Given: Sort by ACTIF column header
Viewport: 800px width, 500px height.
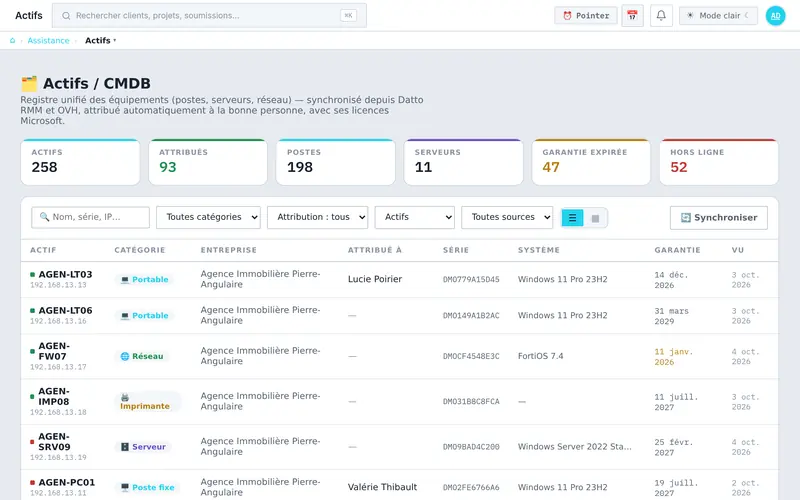Looking at the screenshot, I should 43,250.
